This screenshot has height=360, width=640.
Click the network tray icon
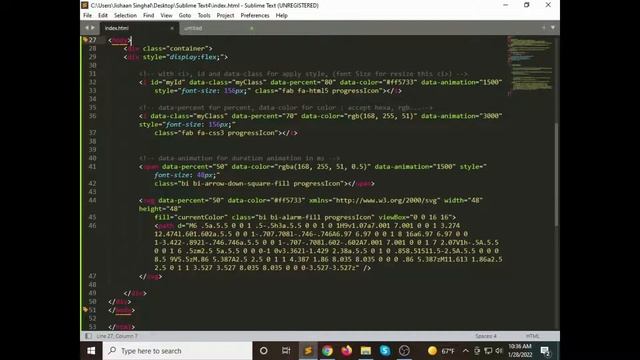[x=488, y=351]
